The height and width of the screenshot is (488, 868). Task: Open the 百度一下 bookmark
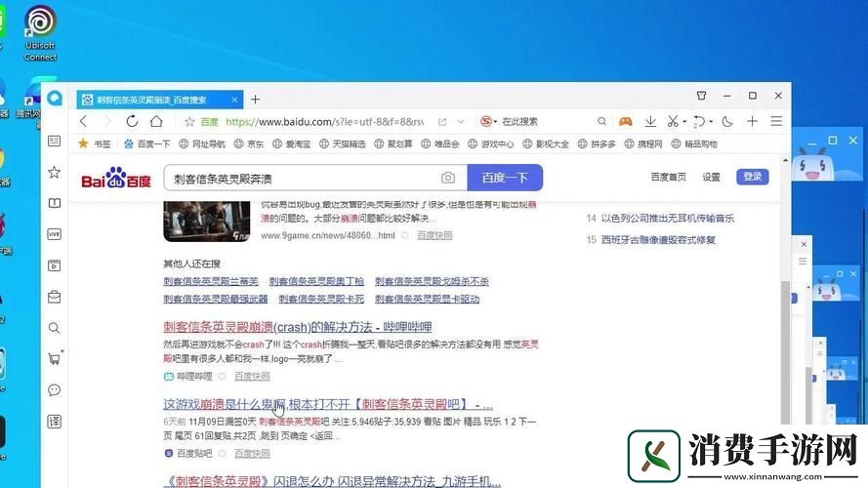(147, 143)
